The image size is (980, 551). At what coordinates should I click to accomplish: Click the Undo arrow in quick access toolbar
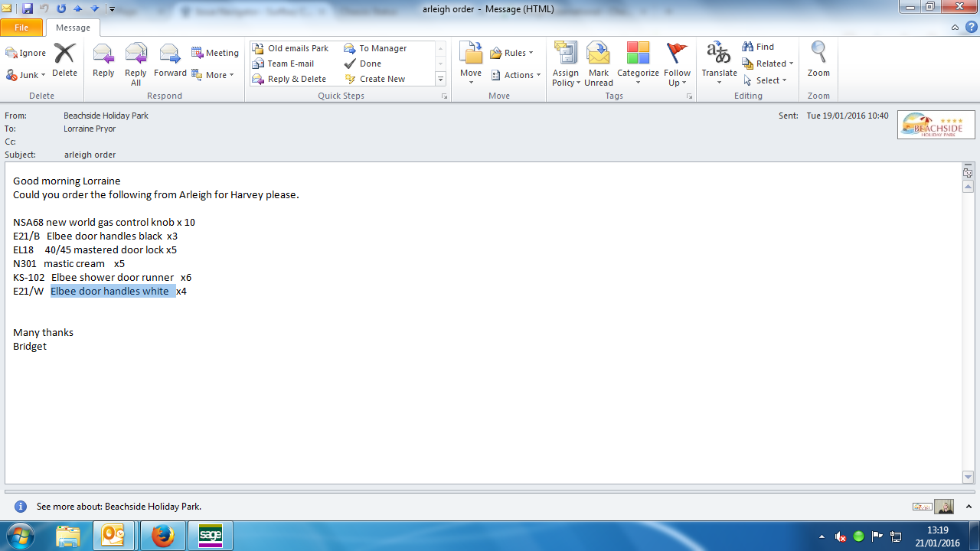click(x=44, y=9)
